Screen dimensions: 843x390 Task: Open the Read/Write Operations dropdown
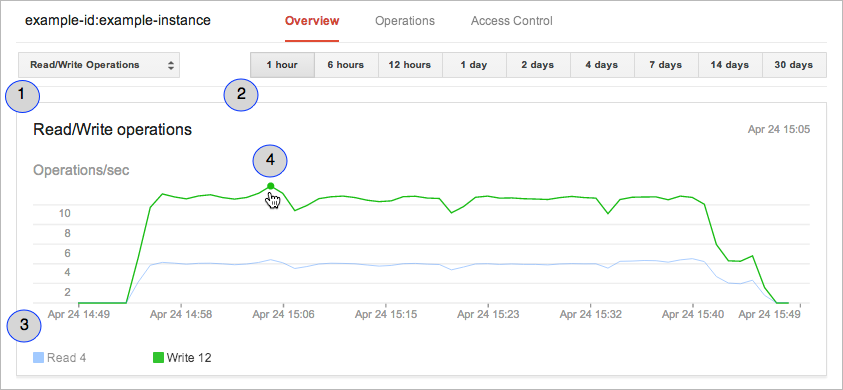(99, 65)
